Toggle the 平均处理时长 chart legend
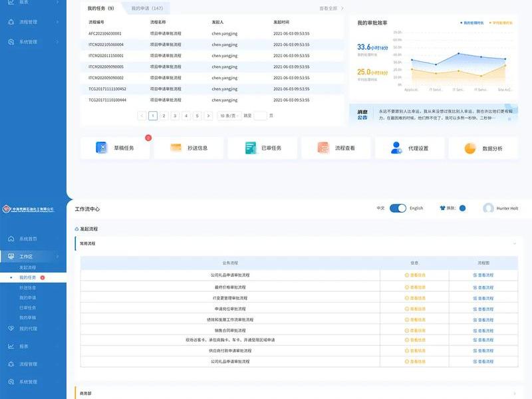Image resolution: width=532 pixels, height=399 pixels. [x=501, y=23]
